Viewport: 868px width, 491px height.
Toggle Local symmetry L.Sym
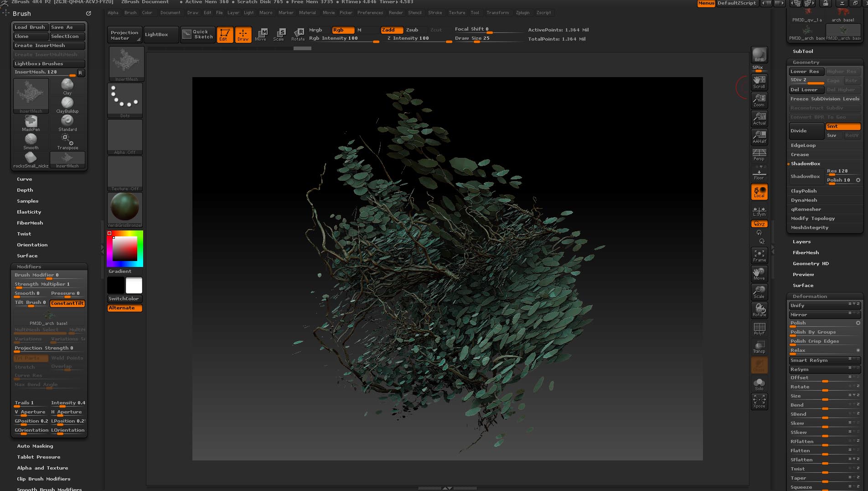tap(759, 211)
